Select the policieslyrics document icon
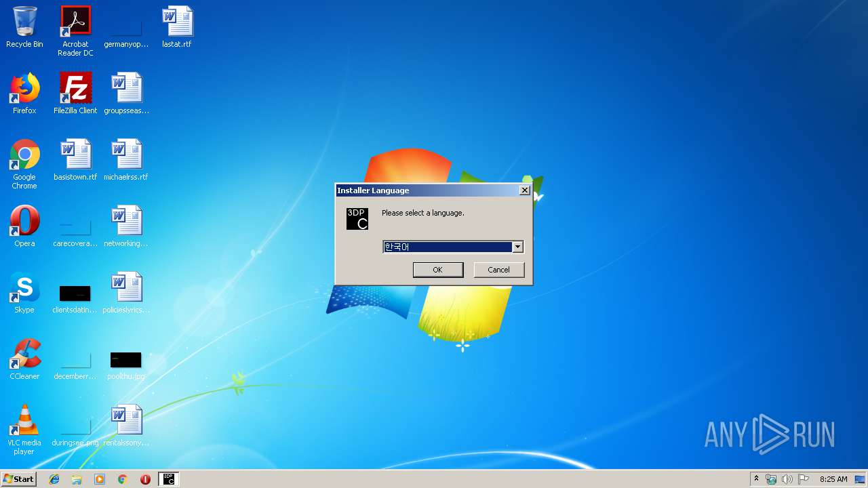This screenshot has width=868, height=488. 126,293
